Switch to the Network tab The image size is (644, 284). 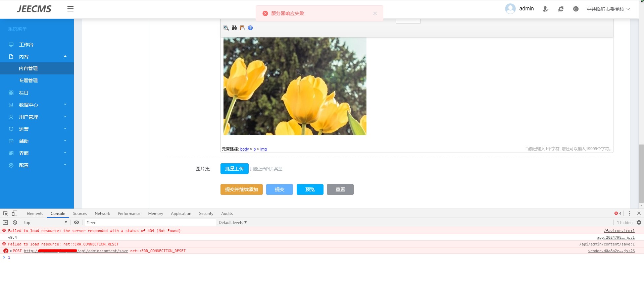[x=102, y=214]
